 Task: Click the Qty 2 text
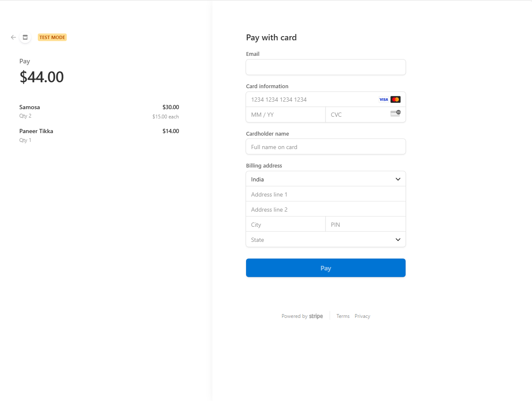25,116
